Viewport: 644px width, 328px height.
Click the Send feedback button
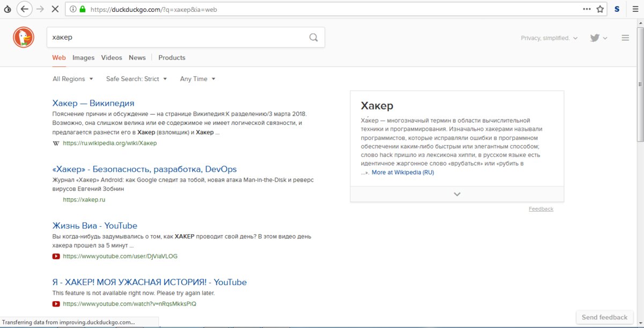pyautogui.click(x=604, y=317)
